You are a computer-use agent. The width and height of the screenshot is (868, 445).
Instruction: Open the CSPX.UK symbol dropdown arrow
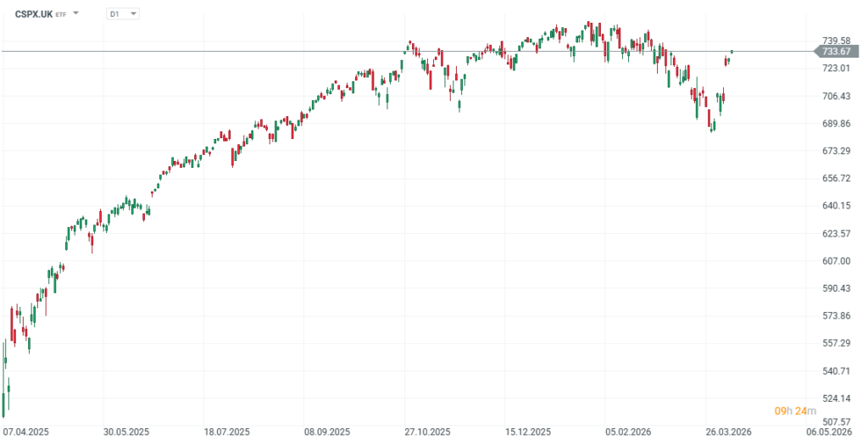[x=76, y=14]
